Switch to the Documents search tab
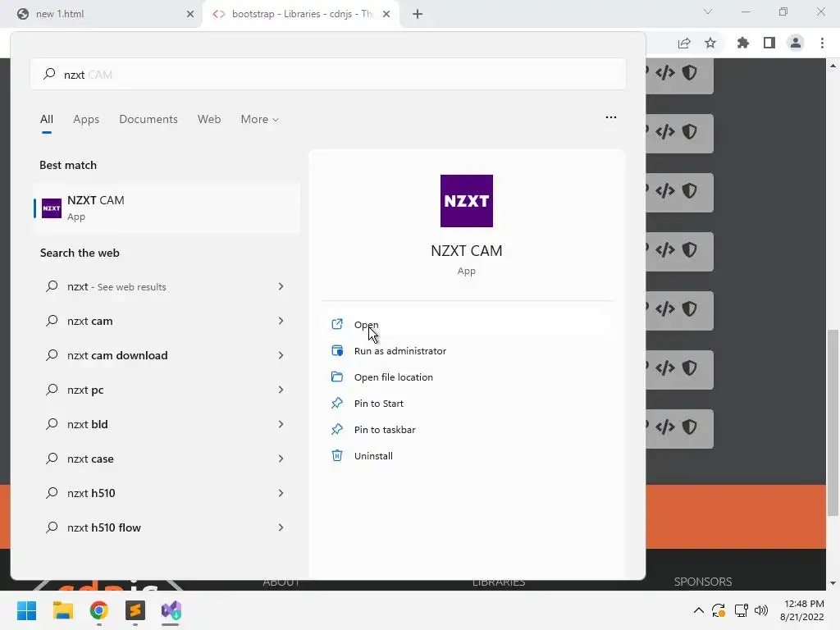Screen dimensions: 840x630 pyautogui.click(x=148, y=120)
